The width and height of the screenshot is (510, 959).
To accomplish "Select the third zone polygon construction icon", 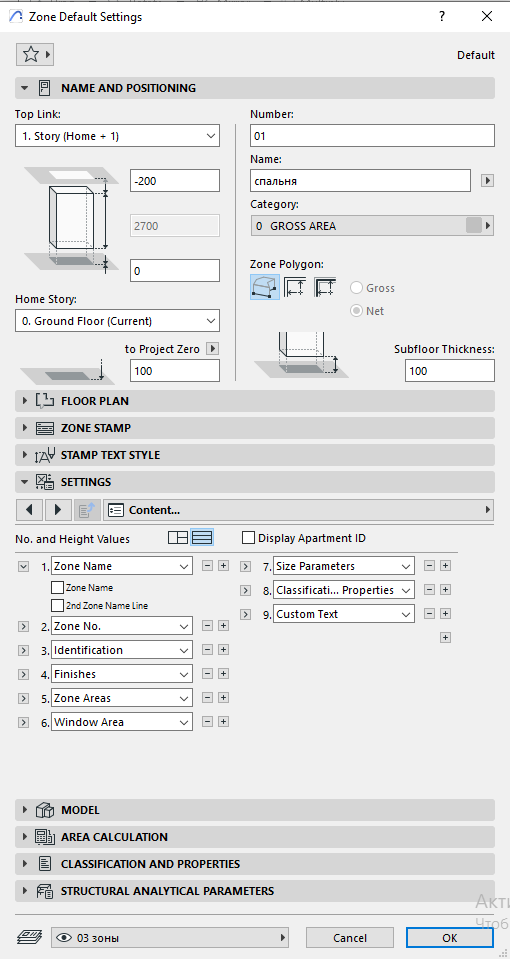I will click(x=325, y=287).
